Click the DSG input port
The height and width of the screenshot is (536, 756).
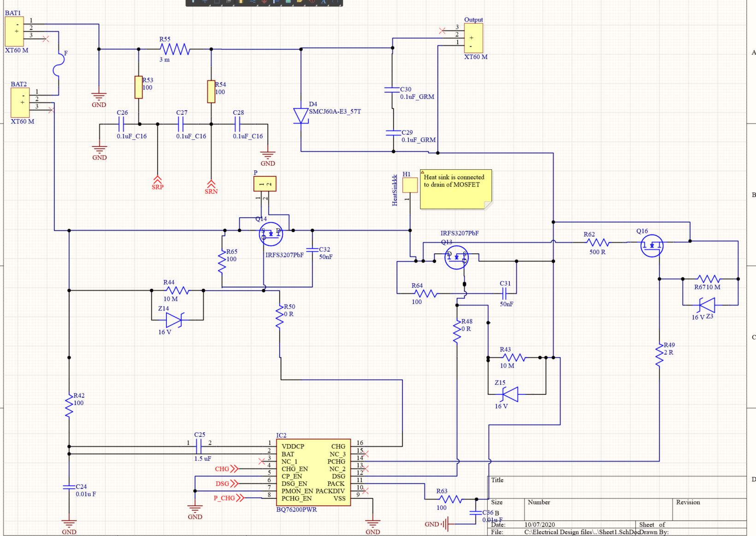tap(227, 484)
